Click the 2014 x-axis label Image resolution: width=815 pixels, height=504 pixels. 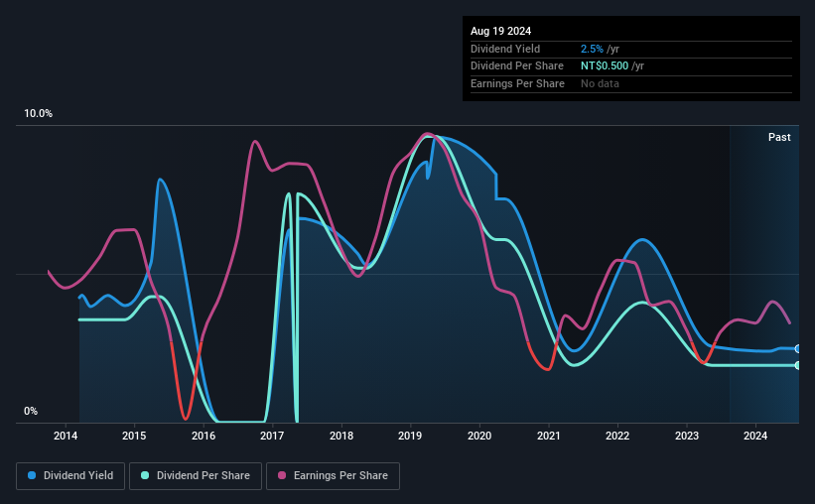tap(66, 436)
